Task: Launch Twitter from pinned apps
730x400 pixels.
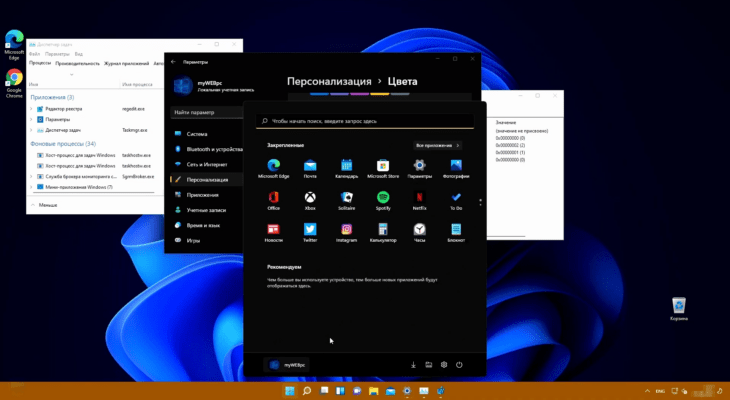Action: click(310, 232)
